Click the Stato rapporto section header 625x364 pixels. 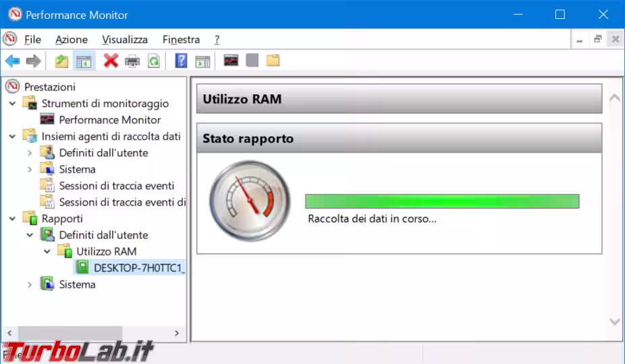coord(399,138)
